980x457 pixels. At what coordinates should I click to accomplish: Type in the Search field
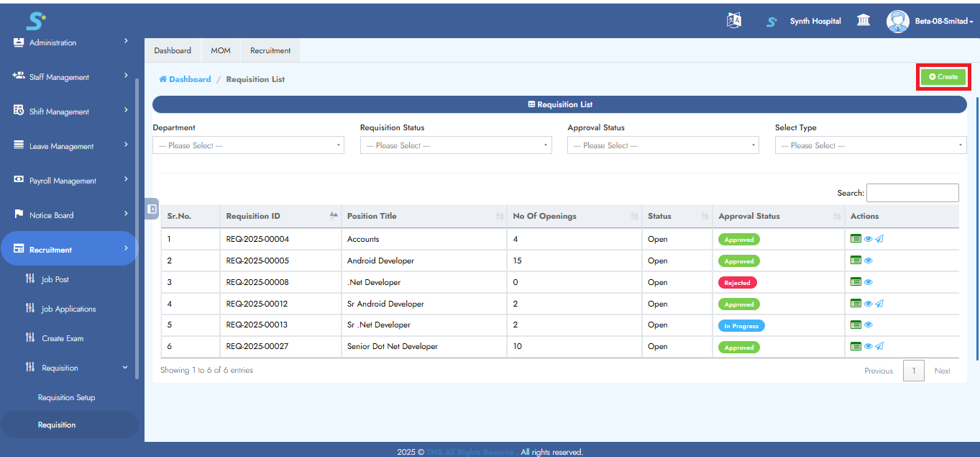click(x=912, y=192)
